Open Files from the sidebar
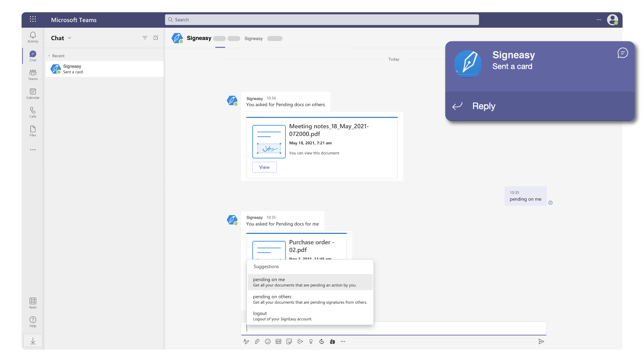The width and height of the screenshot is (644, 362). [33, 131]
